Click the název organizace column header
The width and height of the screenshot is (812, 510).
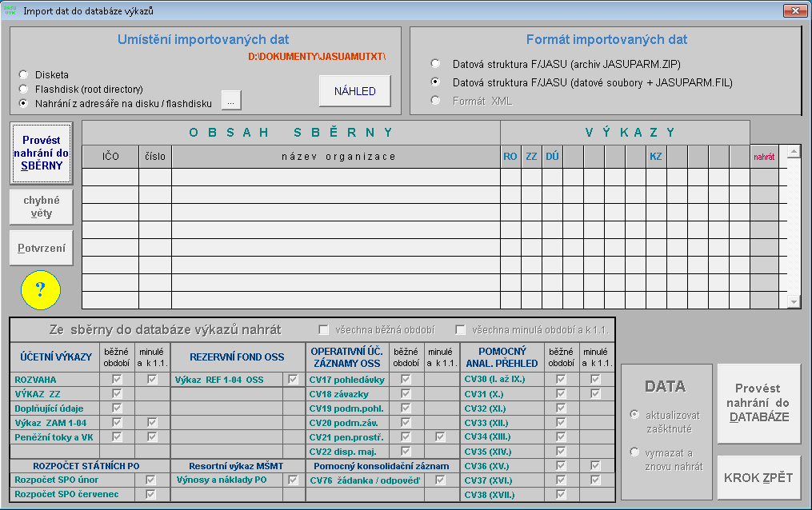(x=335, y=156)
